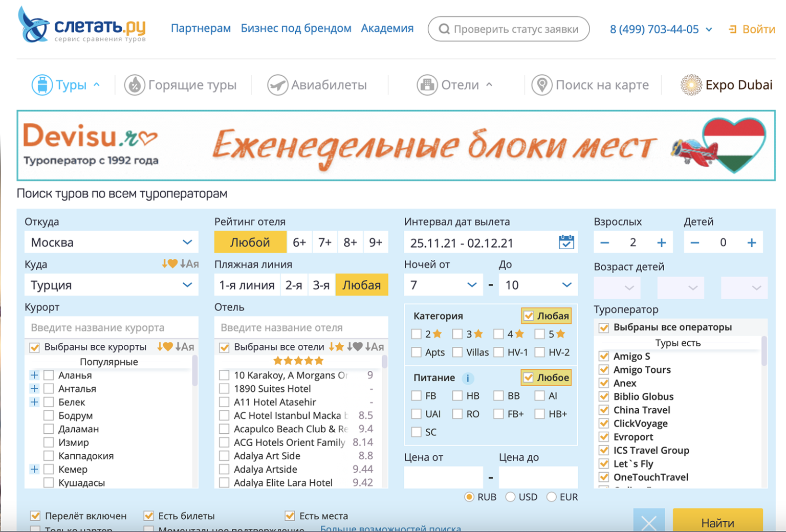
Task: Toggle Перелёт включен checkbox
Action: coord(35,516)
